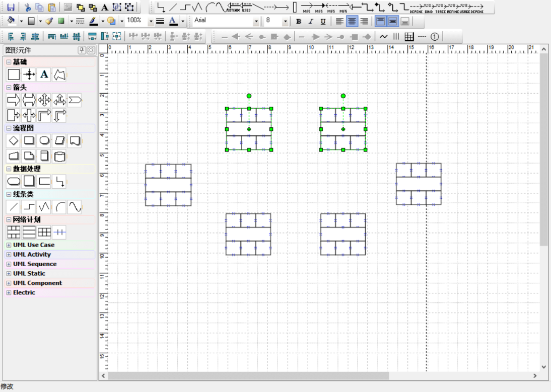Viewport: 551px width, 392px height.
Task: Pick the sine wave curve in 线条类
Action: coord(75,206)
